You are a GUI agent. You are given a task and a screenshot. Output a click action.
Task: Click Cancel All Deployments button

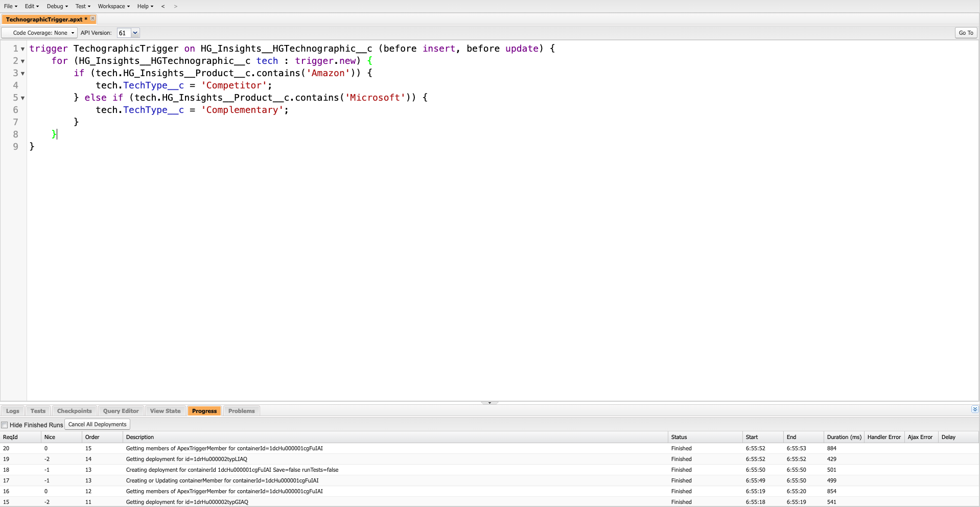(x=97, y=424)
